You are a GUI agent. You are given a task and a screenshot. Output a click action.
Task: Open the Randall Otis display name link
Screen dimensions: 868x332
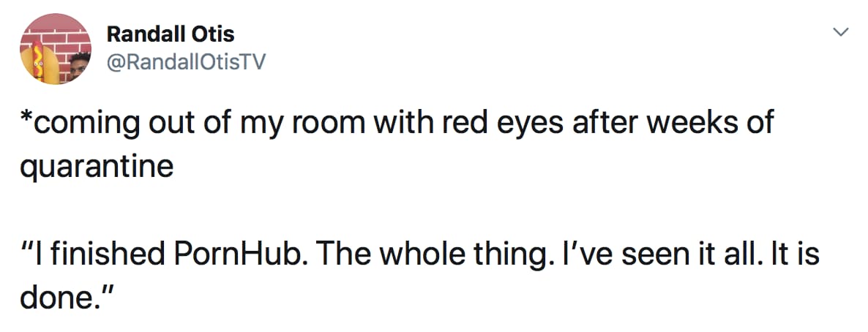point(171,33)
